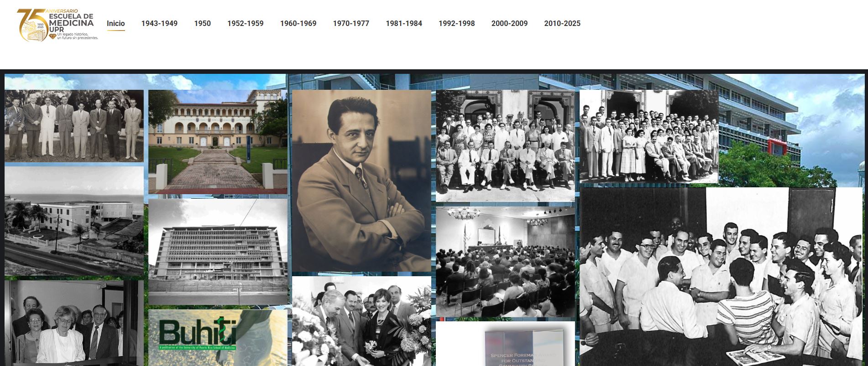Open the Buhiti publication cover image
The image size is (868, 366).
218,338
